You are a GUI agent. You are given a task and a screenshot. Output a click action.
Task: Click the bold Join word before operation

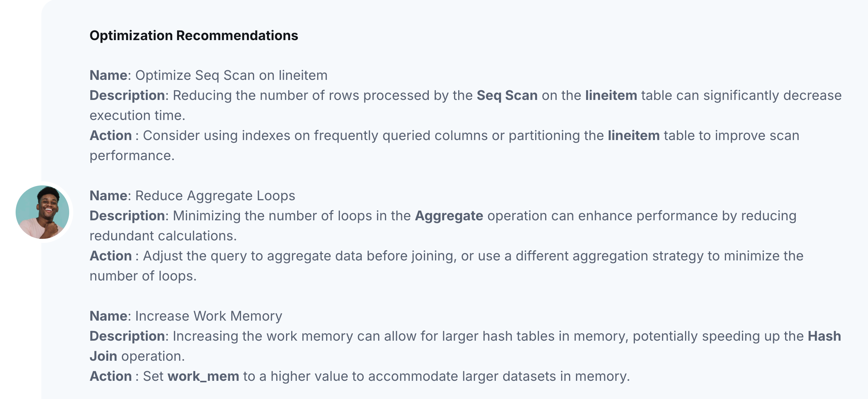(103, 356)
